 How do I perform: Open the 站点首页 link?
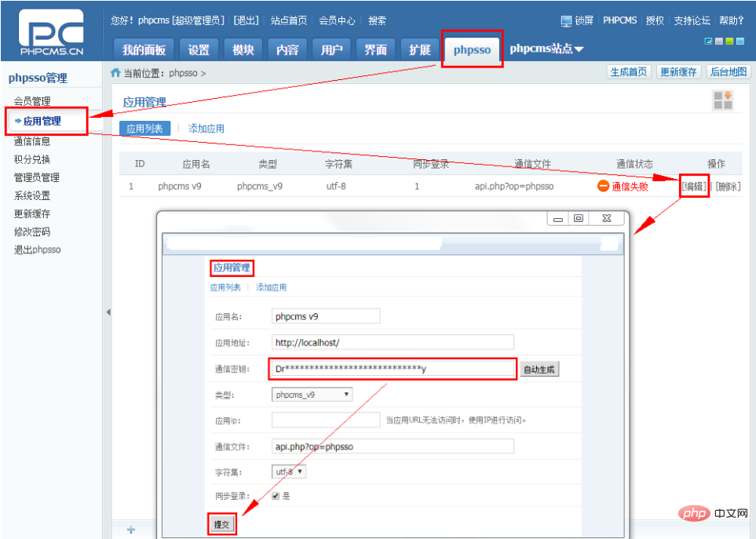[289, 20]
